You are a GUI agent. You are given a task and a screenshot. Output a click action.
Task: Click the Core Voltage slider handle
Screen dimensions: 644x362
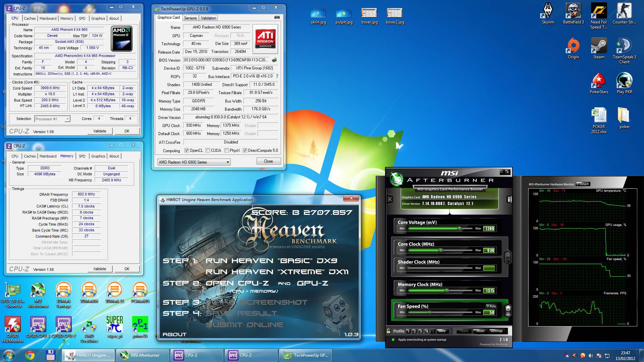[x=460, y=228]
